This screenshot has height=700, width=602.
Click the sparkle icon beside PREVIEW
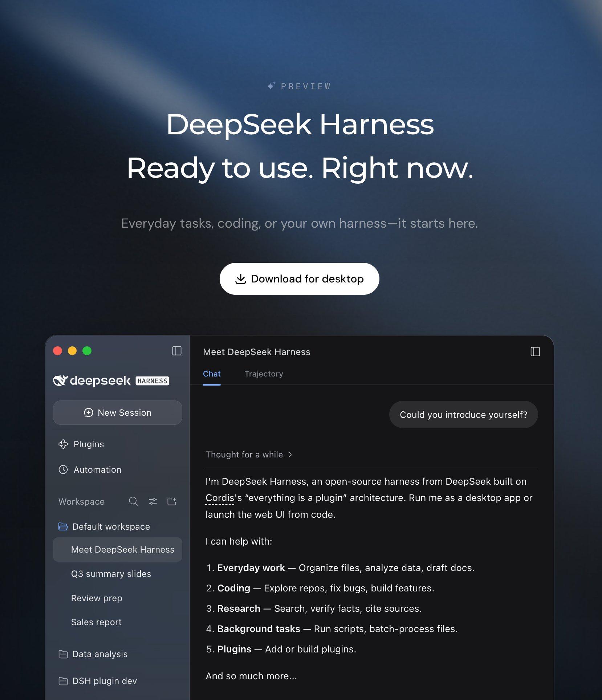pyautogui.click(x=271, y=86)
